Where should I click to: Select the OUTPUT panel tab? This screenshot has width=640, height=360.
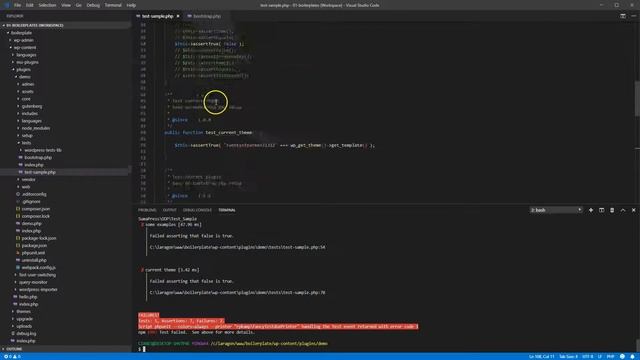(x=169, y=210)
